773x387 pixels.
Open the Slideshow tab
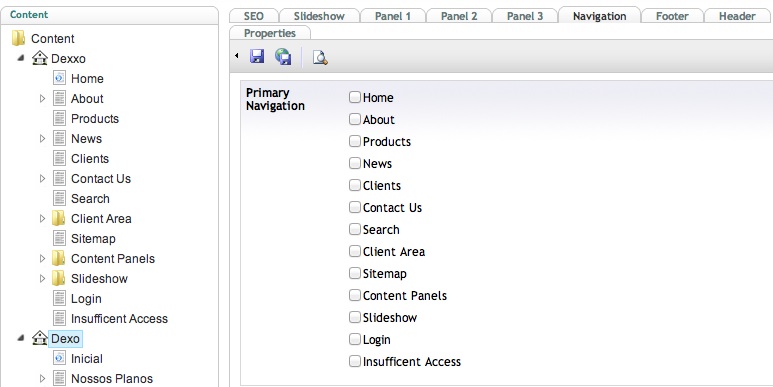pos(319,16)
